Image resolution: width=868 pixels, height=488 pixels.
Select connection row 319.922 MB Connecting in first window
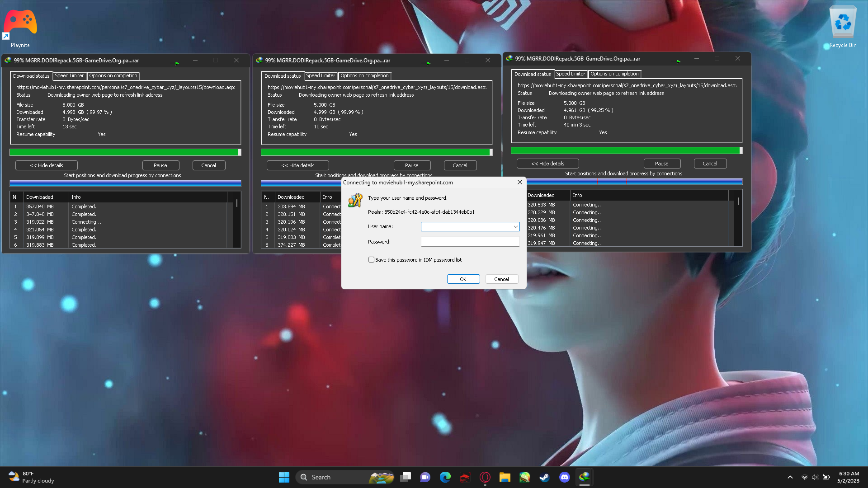121,222
